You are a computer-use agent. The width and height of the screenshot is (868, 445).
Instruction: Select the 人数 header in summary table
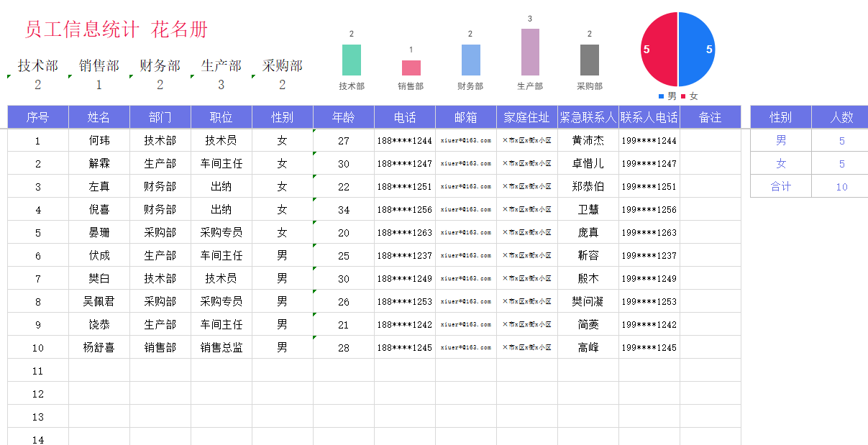841,117
